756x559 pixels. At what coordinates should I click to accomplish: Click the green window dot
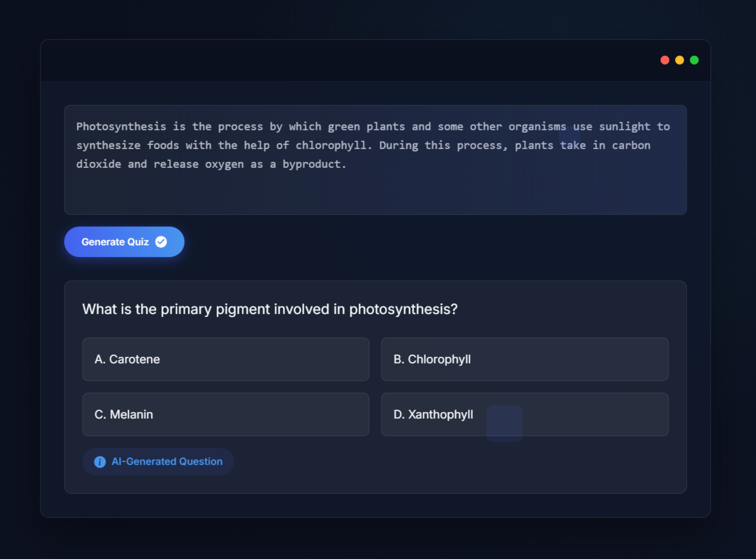694,60
